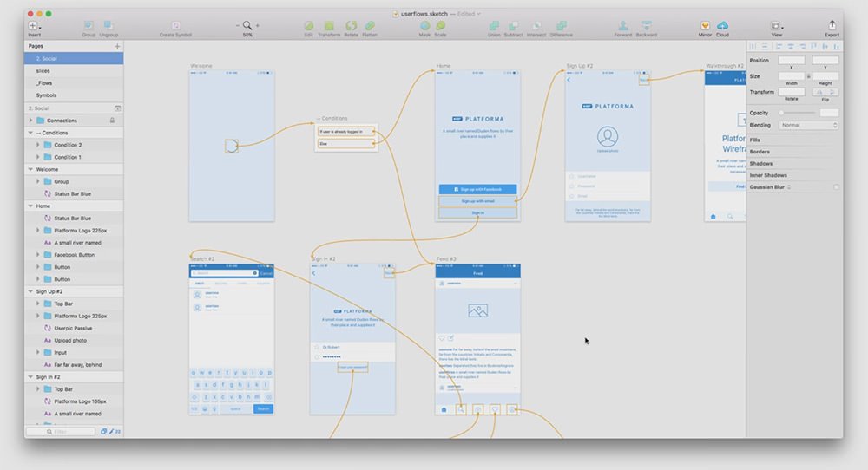Open the View options menu
This screenshot has height=470, width=868.
pyautogui.click(x=776, y=25)
